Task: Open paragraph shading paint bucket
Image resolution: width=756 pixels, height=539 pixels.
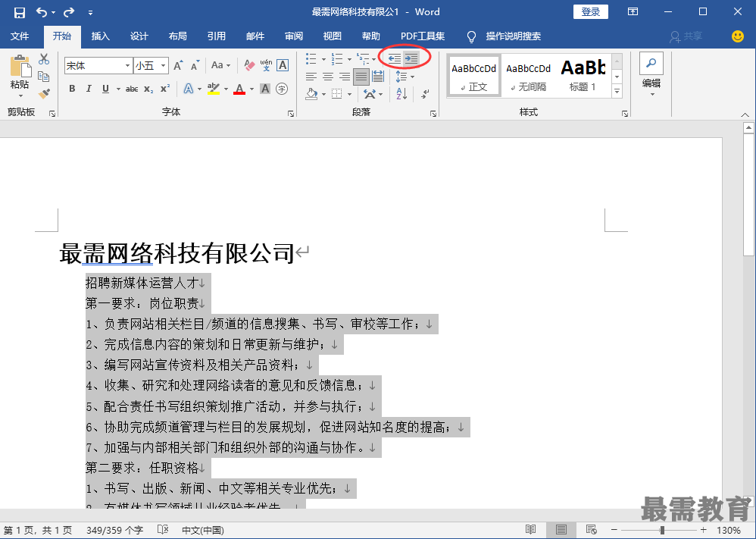Action: coord(311,93)
